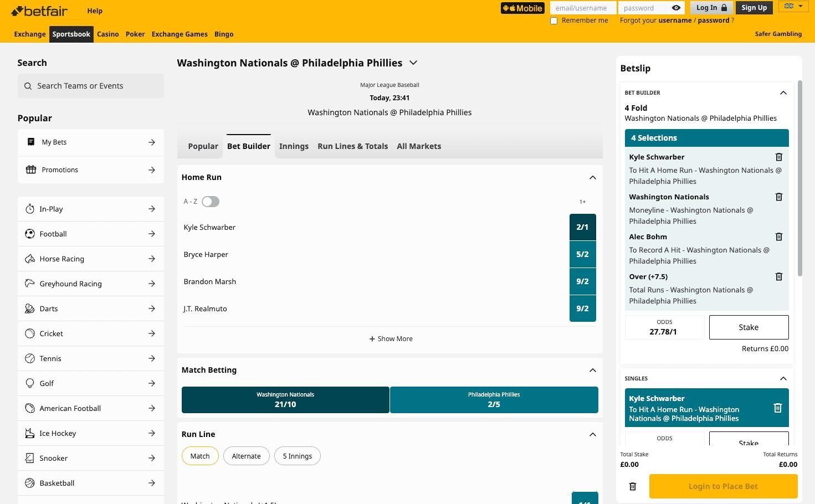Deselect Kyle Schwarber 2/1 odds

point(582,227)
